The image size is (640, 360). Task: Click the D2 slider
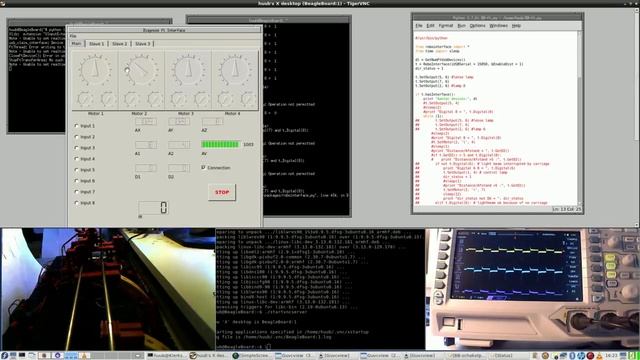[179, 168]
